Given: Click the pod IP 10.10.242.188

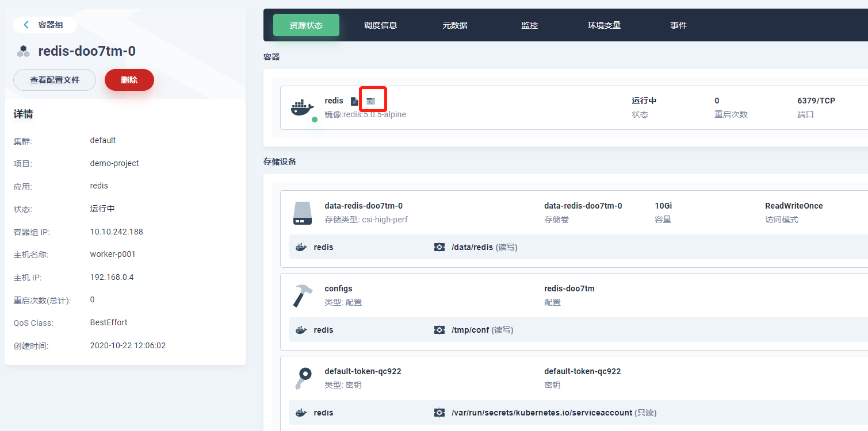Looking at the screenshot, I should point(117,232).
